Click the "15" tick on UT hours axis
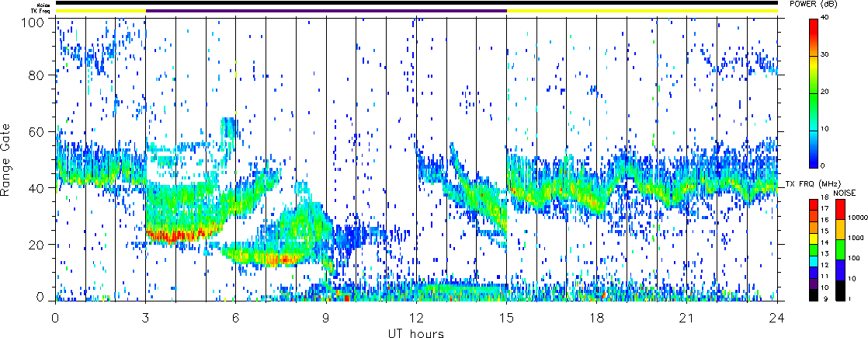The width and height of the screenshot is (868, 338). pyautogui.click(x=506, y=318)
